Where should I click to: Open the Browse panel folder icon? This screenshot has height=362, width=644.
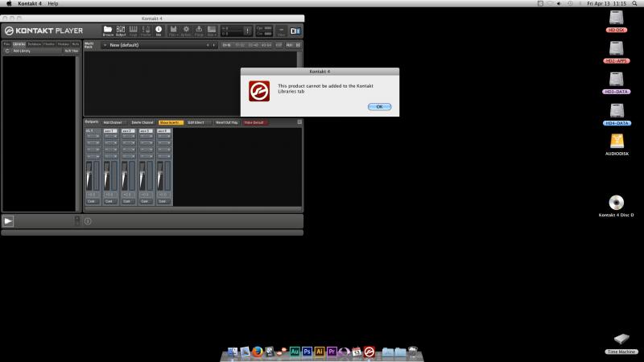(108, 31)
